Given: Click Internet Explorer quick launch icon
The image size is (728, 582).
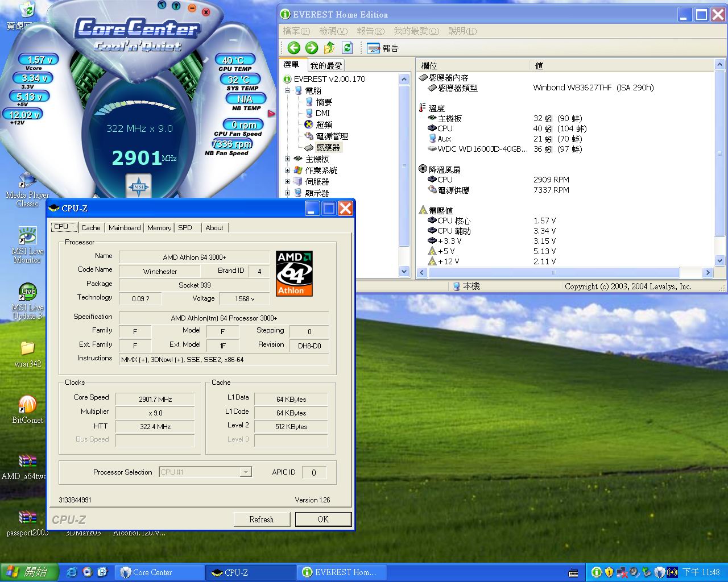Looking at the screenshot, I should coord(72,572).
